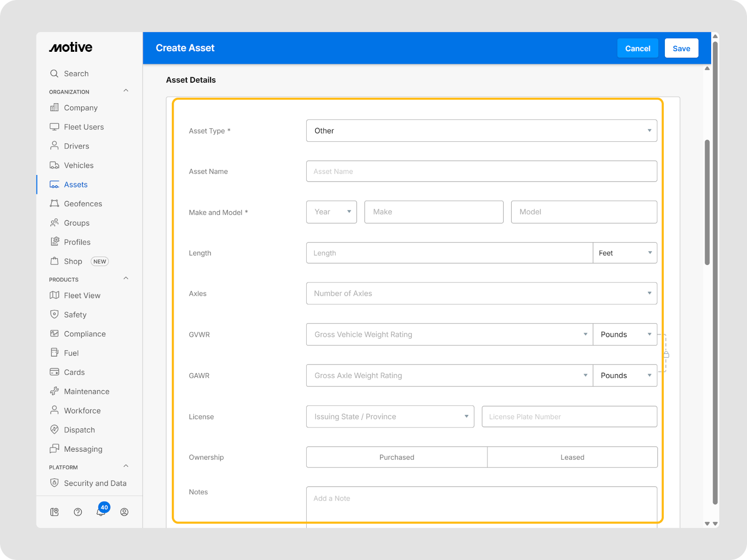Click the form's vertical scrollbar thumb
The width and height of the screenshot is (747, 560).
[707, 202]
